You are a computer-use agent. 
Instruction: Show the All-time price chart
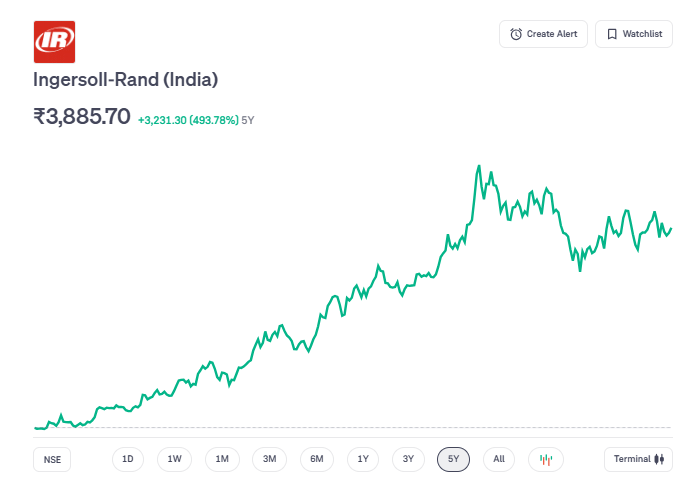(x=499, y=459)
